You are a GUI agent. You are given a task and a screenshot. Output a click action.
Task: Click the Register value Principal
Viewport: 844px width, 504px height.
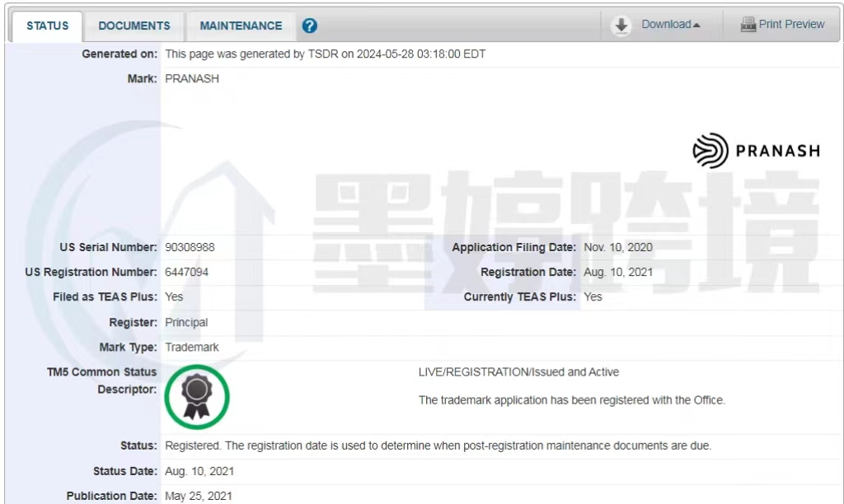(x=186, y=322)
